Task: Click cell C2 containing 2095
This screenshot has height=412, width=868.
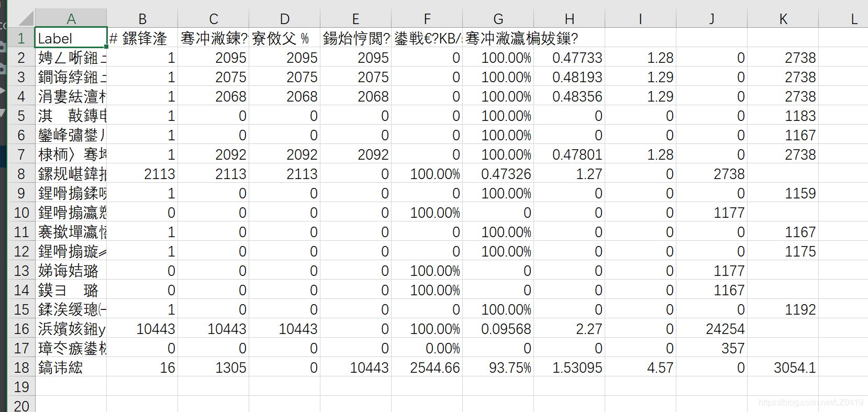Action: click(x=214, y=58)
